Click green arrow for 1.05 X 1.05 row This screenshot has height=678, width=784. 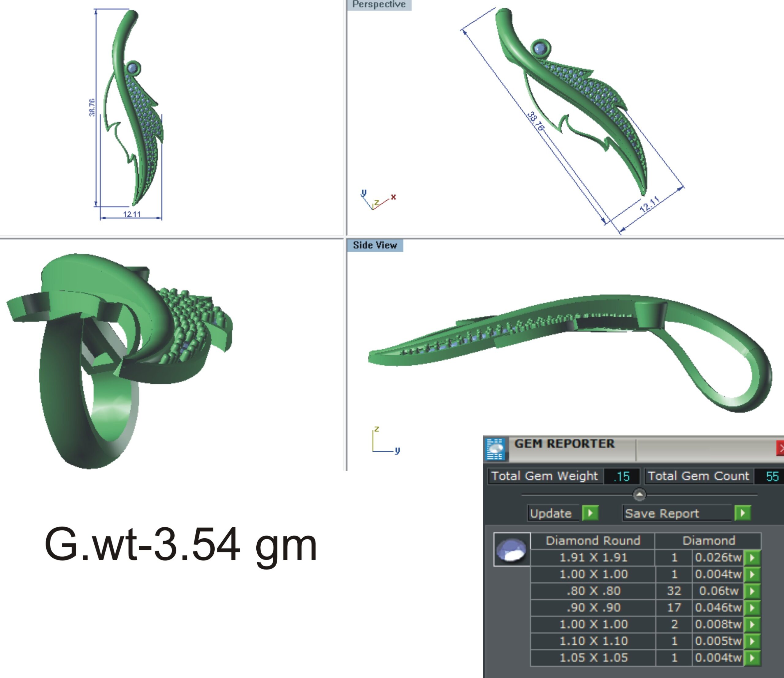click(x=752, y=658)
